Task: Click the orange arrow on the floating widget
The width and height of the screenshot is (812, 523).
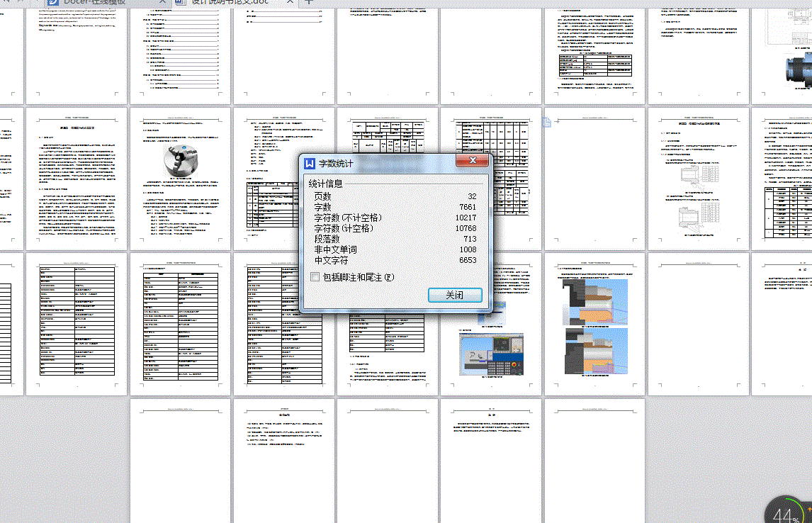Action: (809, 509)
